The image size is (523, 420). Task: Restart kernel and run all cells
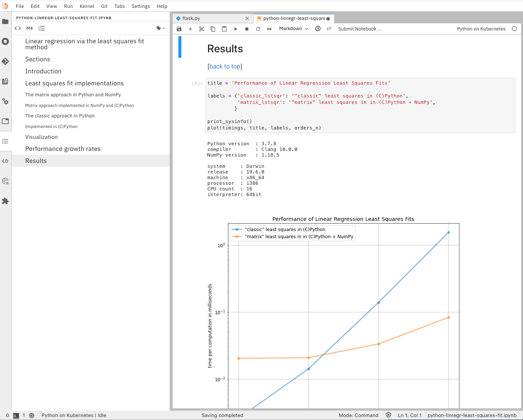(269, 29)
